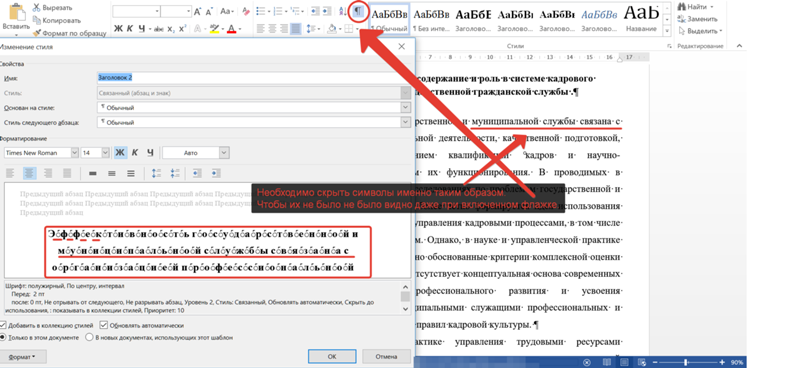Select justify alignment in the style dialog
Image resolution: width=800 pixels, height=368 pixels.
point(66,174)
